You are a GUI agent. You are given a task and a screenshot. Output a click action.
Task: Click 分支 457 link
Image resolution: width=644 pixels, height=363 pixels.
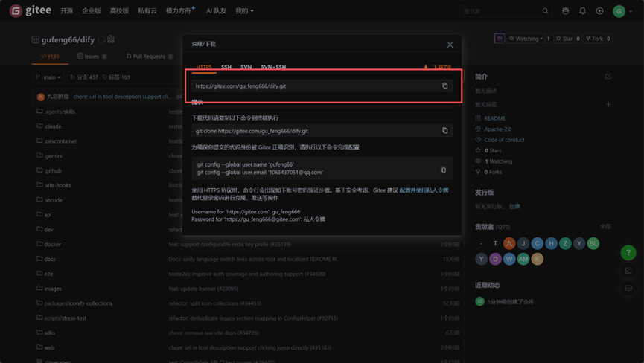coord(84,77)
